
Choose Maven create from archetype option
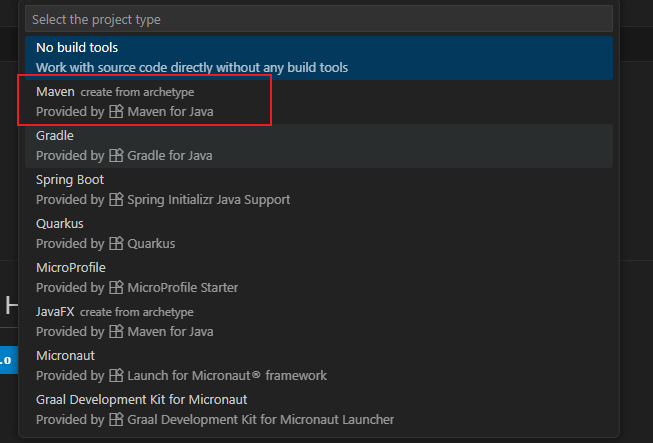coord(319,102)
